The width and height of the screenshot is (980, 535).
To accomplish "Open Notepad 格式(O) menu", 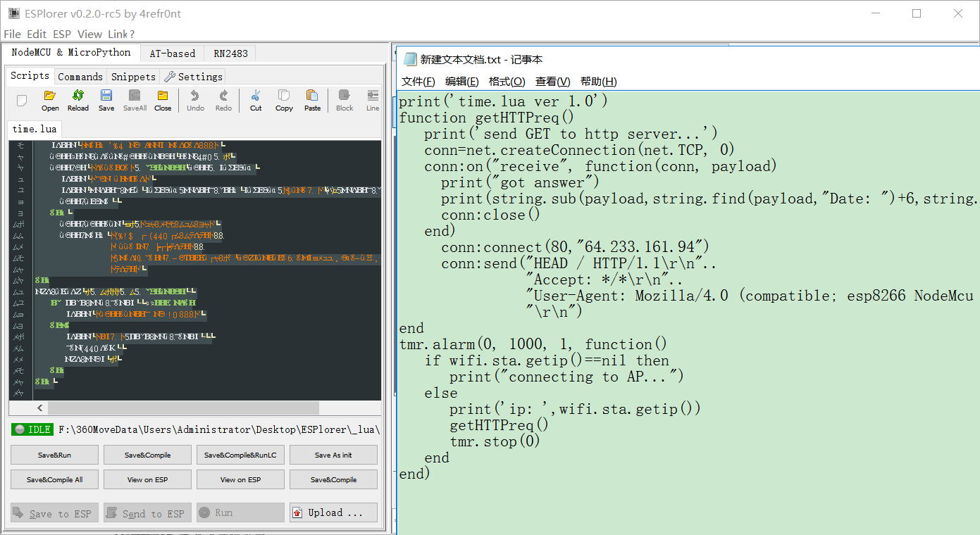I will 507,82.
